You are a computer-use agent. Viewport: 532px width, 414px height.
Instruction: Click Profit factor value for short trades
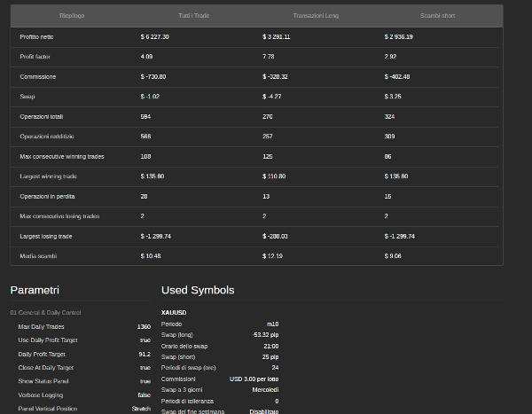pyautogui.click(x=390, y=57)
